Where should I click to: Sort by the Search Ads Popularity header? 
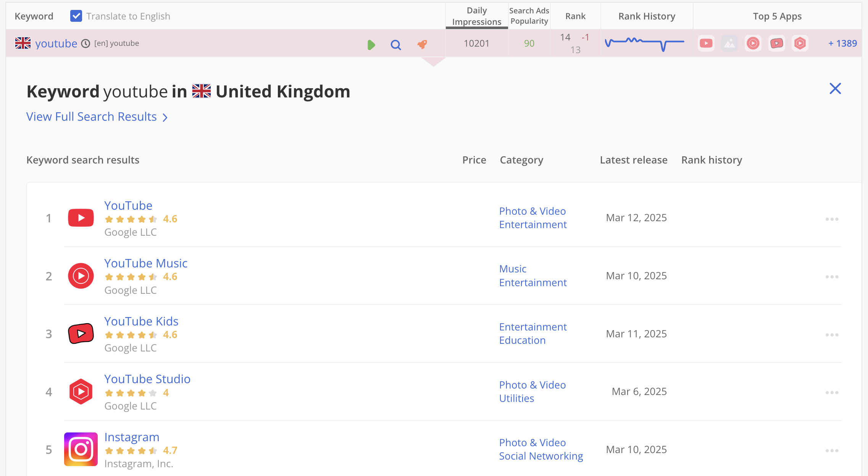[x=529, y=16]
